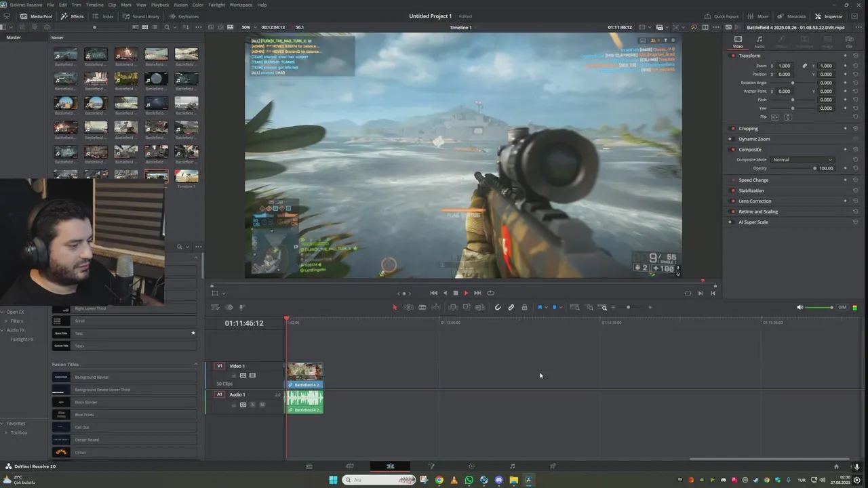Open the viewer zoom 50% dropdown
868x488 pixels.
248,27
